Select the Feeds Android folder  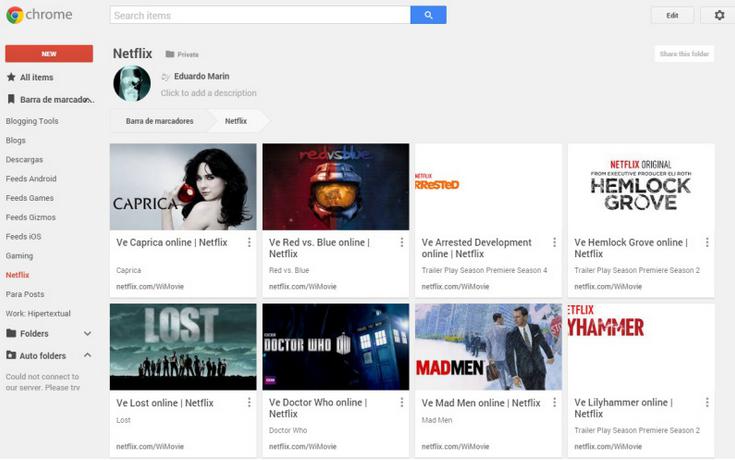(x=31, y=179)
